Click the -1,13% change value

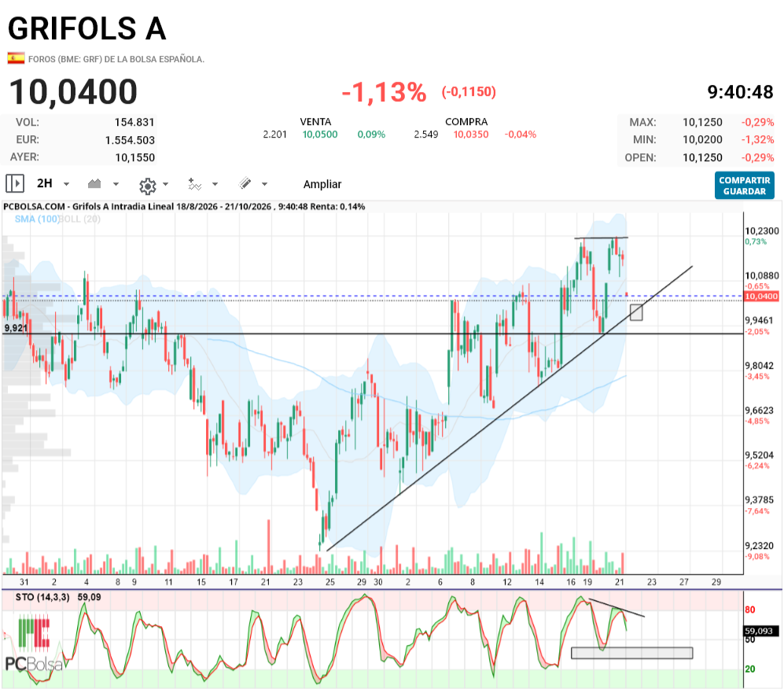(x=384, y=92)
